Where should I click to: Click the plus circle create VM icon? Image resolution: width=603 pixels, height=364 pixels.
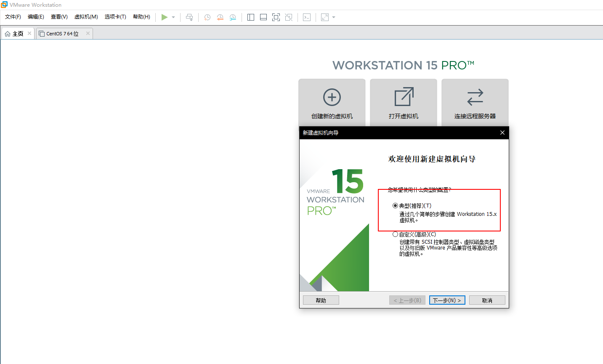[332, 97]
